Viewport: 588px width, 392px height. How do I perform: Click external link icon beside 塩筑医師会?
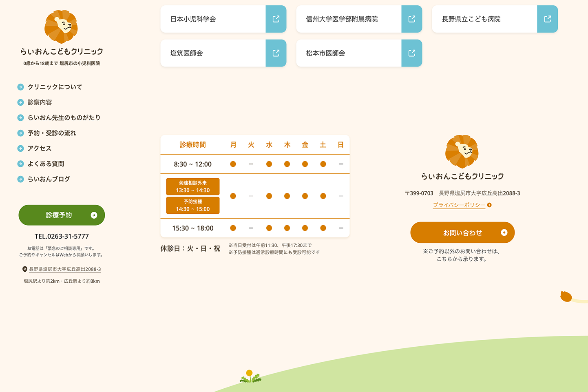tap(276, 53)
